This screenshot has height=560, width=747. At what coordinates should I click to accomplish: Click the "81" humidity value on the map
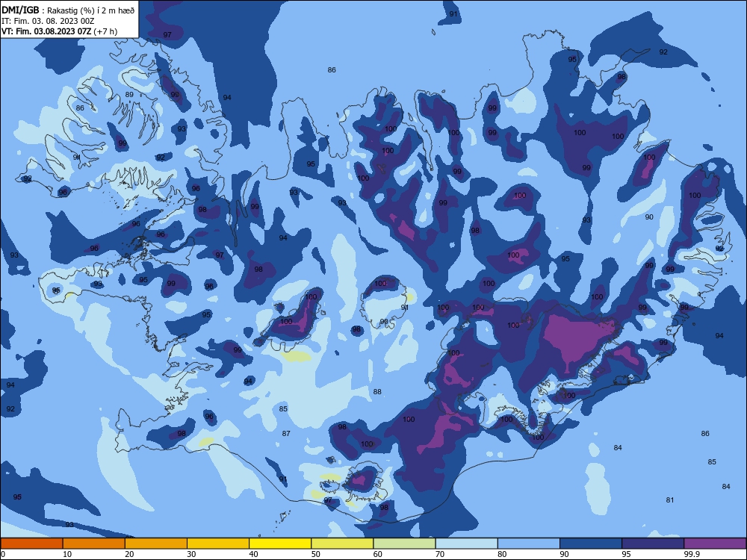[x=670, y=500]
